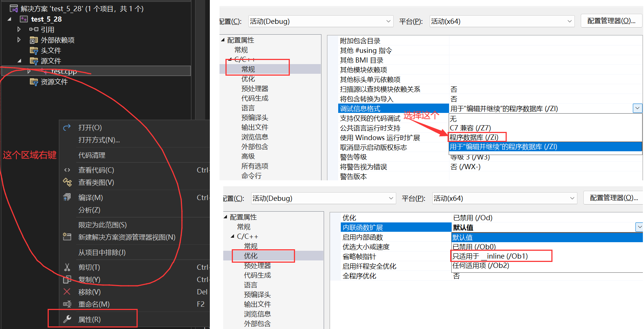Choose 从项目中排除(J) menu entry
The height and width of the screenshot is (329, 644).
(x=102, y=252)
